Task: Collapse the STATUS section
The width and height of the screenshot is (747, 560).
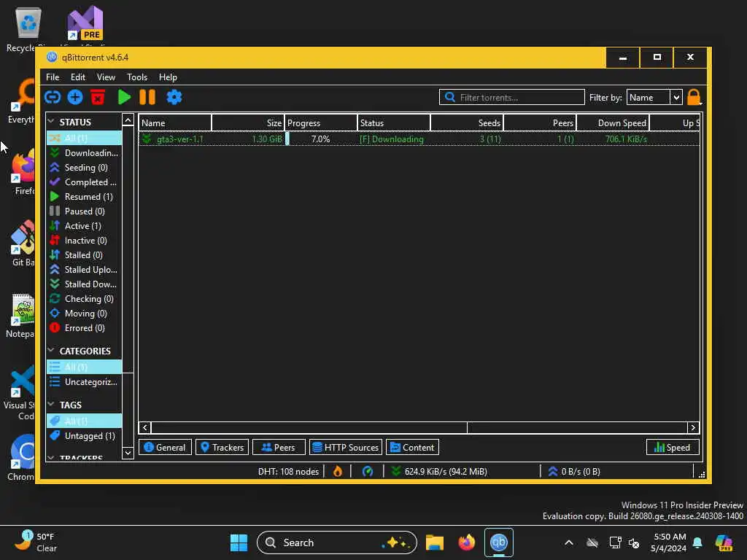Action: 51,122
